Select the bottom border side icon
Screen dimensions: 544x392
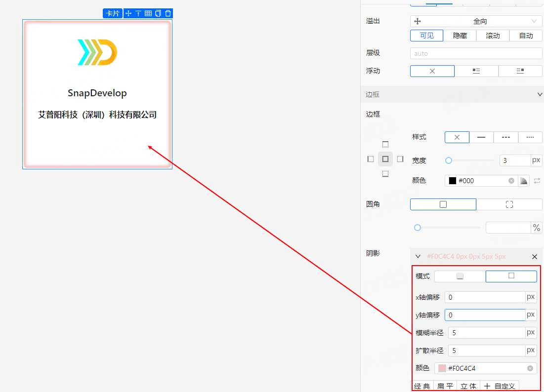[x=385, y=174]
